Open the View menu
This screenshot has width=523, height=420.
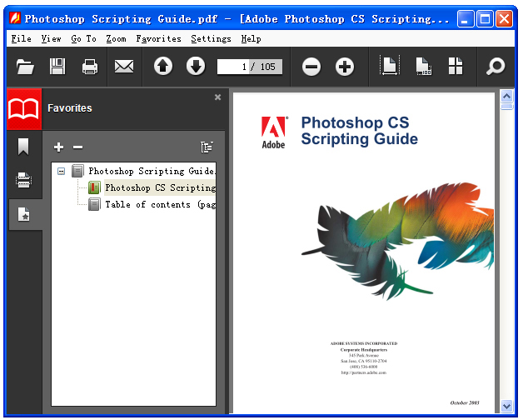coord(51,38)
